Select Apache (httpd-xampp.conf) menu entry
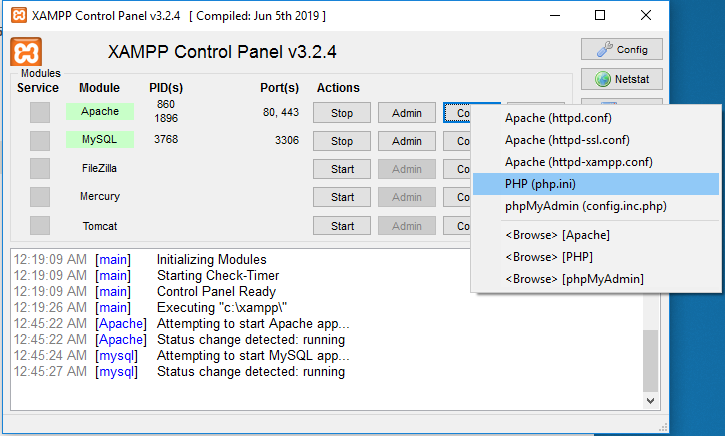The width and height of the screenshot is (725, 436). (x=596, y=162)
